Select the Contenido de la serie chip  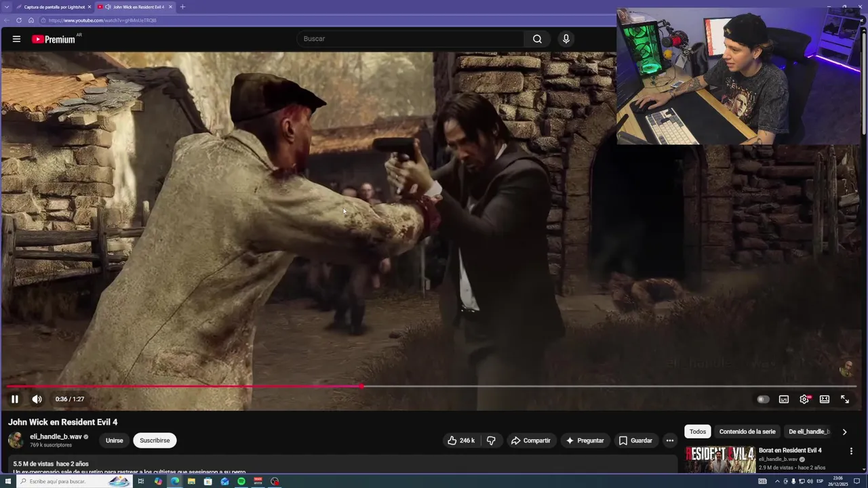747,432
